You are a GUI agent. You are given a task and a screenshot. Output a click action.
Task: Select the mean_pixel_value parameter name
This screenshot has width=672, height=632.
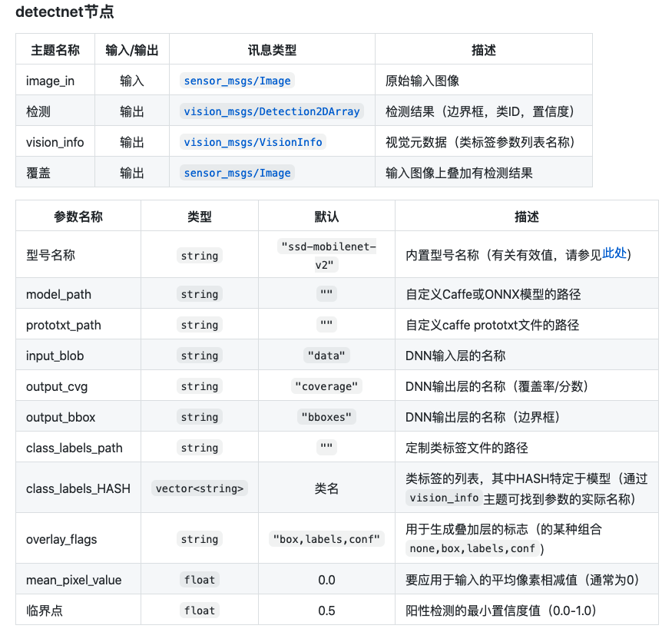pyautogui.click(x=74, y=580)
